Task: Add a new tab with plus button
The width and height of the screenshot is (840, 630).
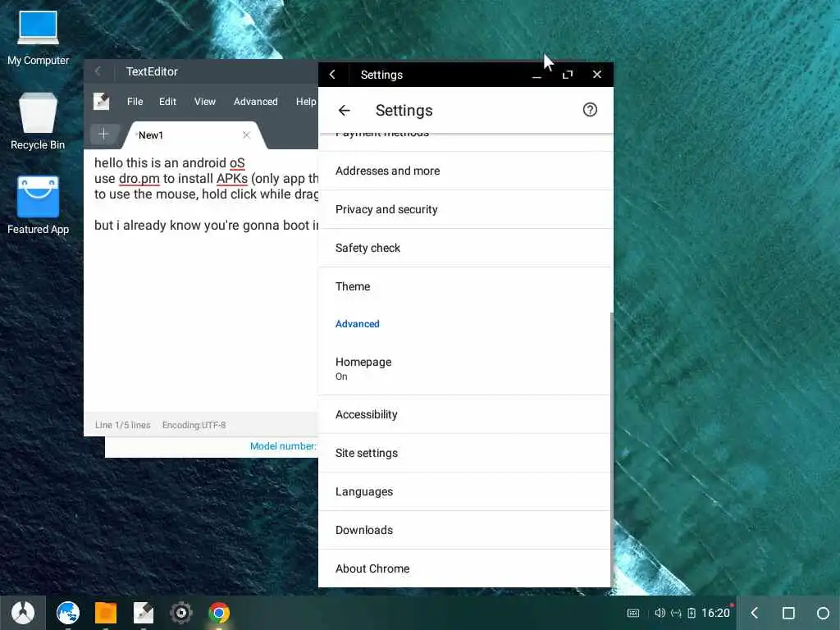Action: pyautogui.click(x=103, y=134)
